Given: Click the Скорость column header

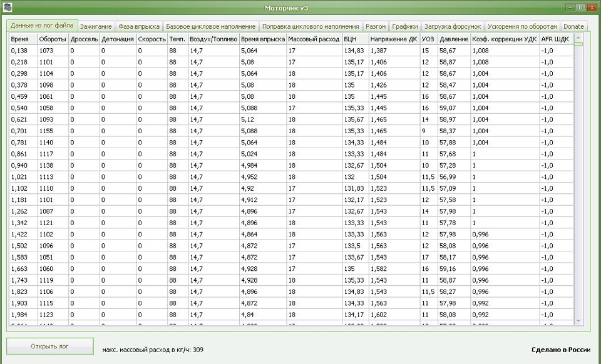Looking at the screenshot, I should (x=152, y=39).
